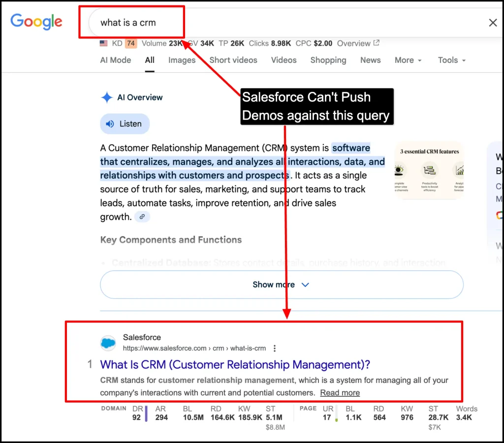
Task: Click the Google logo
Action: 36,22
